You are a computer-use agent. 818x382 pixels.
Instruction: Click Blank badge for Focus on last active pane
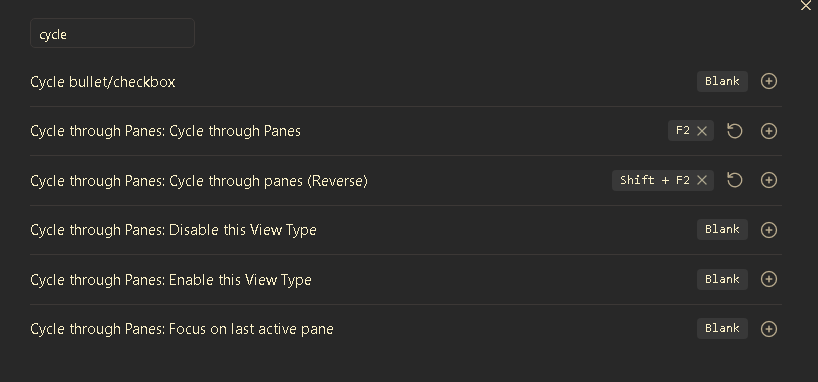click(722, 328)
